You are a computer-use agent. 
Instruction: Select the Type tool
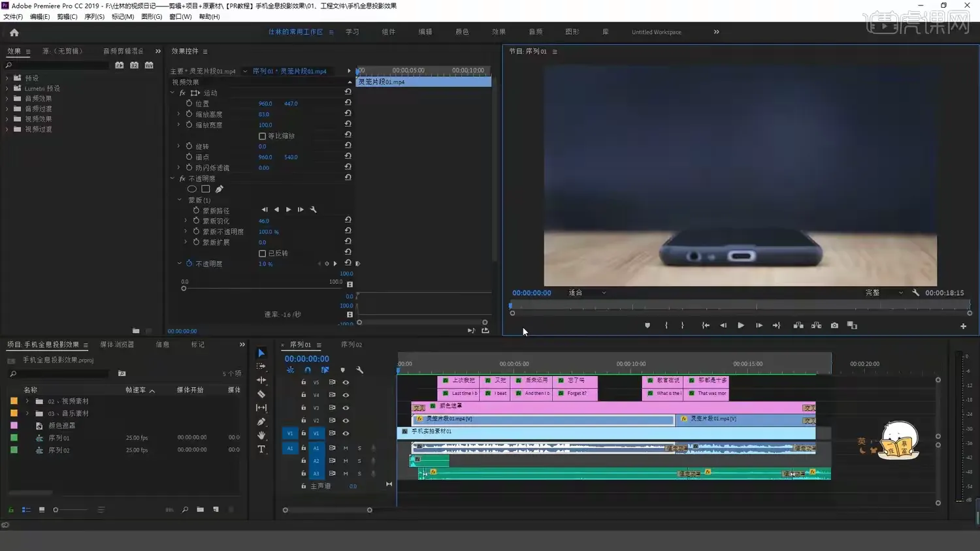[261, 449]
